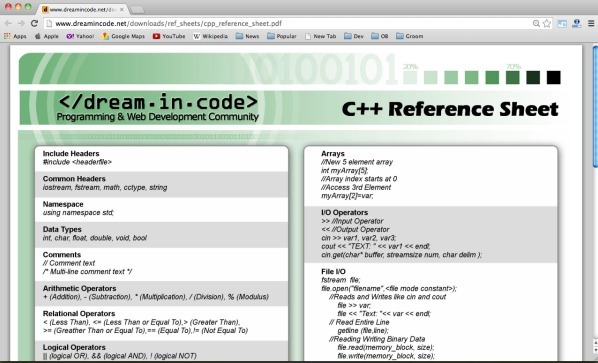Viewport: 598px width, 363px height.
Task: Click the browser back arrow
Action: click(x=8, y=23)
